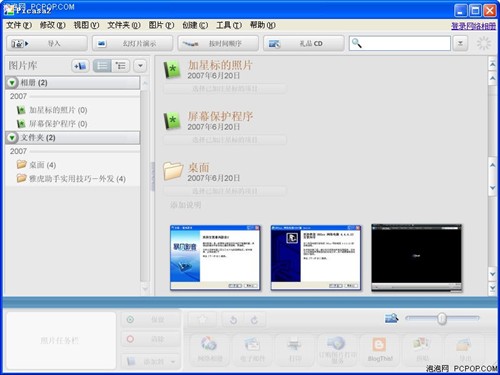The image size is (500, 375).
Task: Create a 礼品 CD gift disc
Action: (304, 43)
